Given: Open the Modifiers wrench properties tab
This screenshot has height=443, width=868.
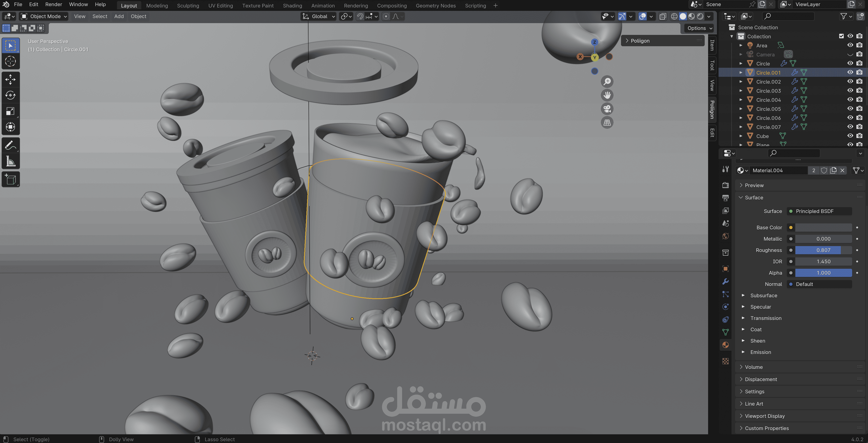Looking at the screenshot, I should (726, 281).
